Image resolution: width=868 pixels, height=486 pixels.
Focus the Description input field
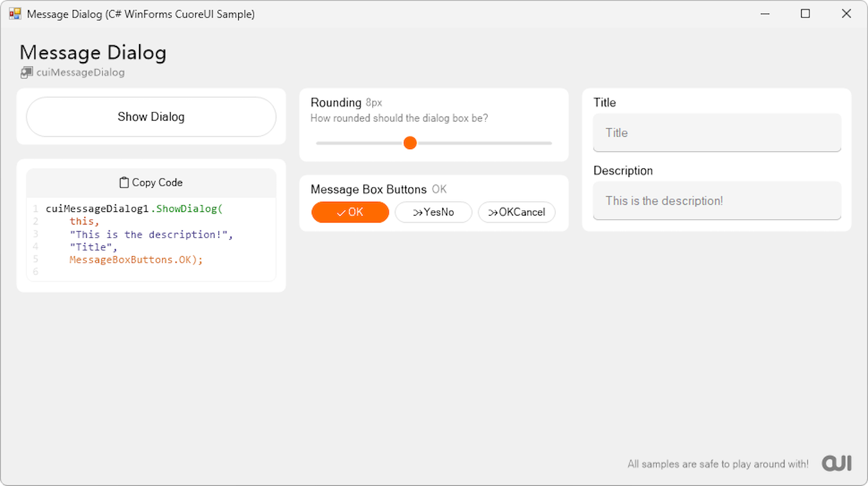click(717, 201)
